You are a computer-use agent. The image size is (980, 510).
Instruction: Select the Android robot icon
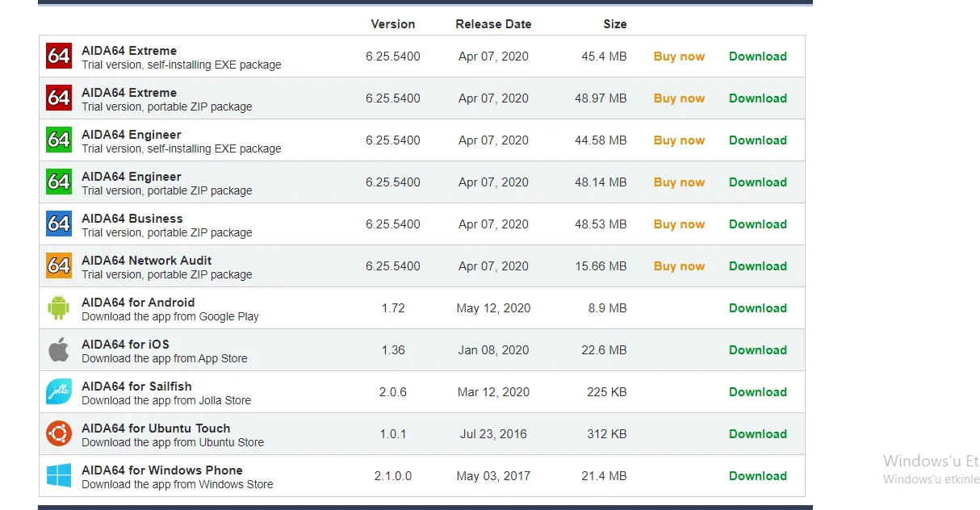tap(58, 307)
